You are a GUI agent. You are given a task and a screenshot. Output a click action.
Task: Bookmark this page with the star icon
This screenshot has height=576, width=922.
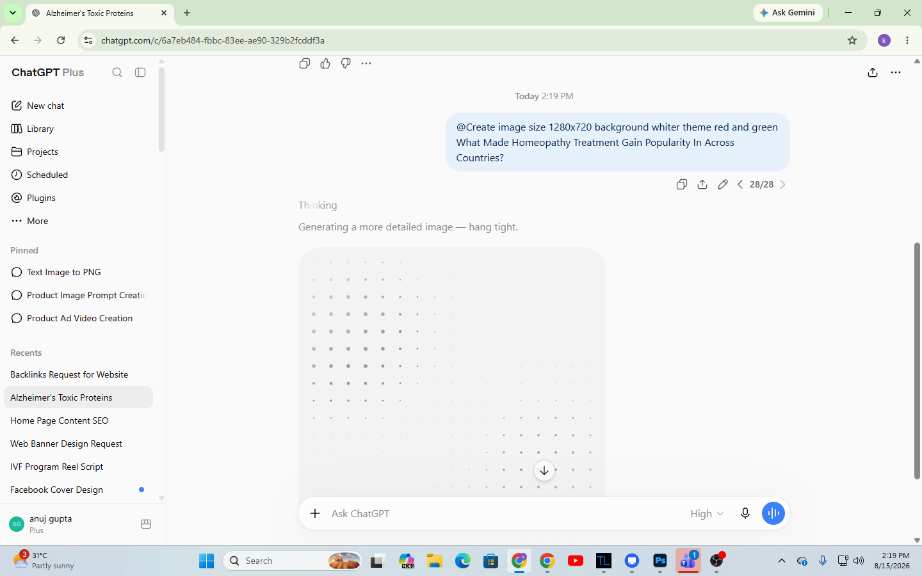[852, 41]
